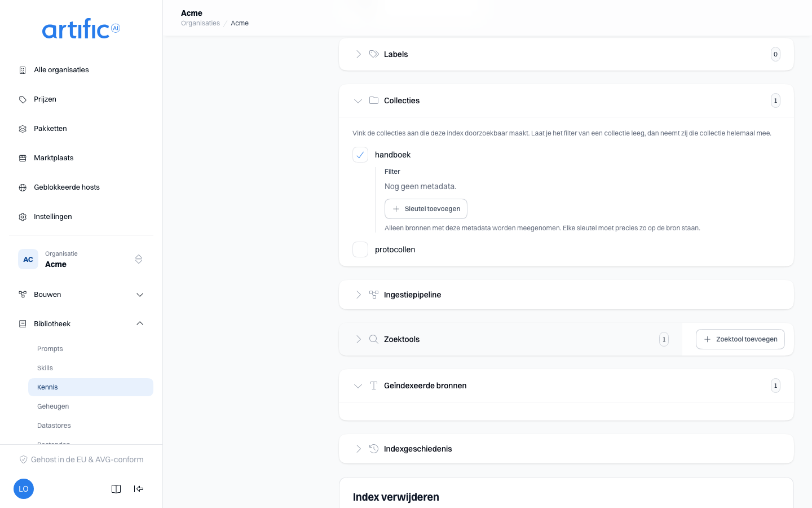The image size is (812, 508).
Task: Collapse sidebar with the arrow icon
Action: pyautogui.click(x=139, y=489)
